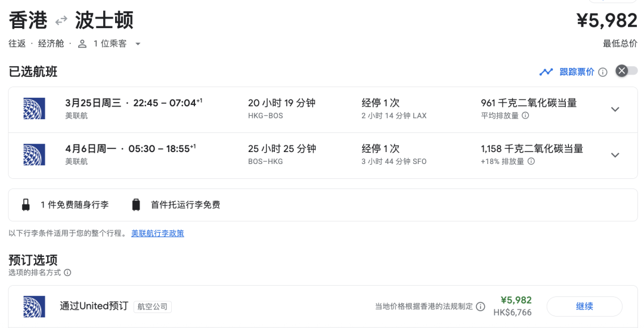Expand the March 25 HKG–BOS flight details

pos(615,109)
